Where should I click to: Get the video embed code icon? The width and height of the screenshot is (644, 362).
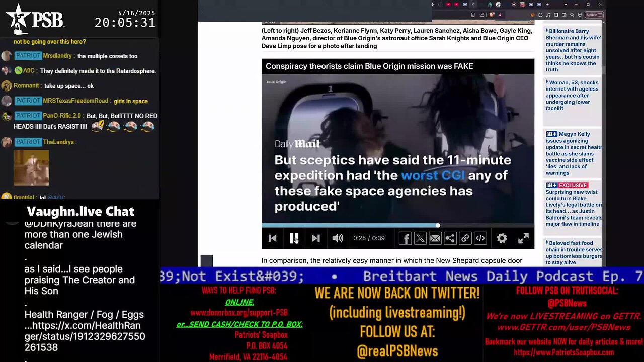[x=480, y=238]
